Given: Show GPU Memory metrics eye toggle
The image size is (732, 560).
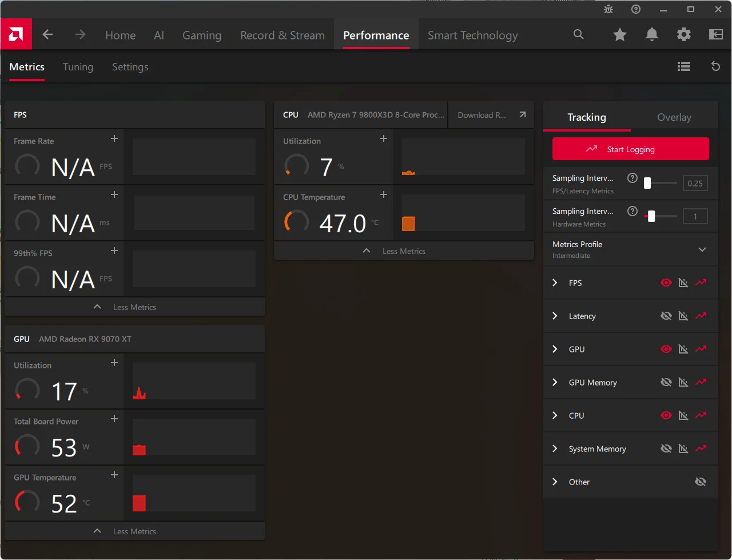Looking at the screenshot, I should (x=666, y=382).
